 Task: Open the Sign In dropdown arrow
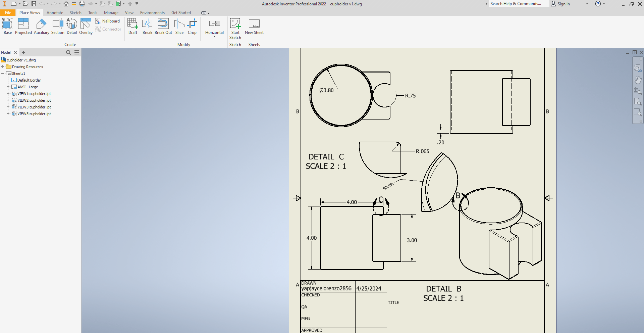[587, 4]
